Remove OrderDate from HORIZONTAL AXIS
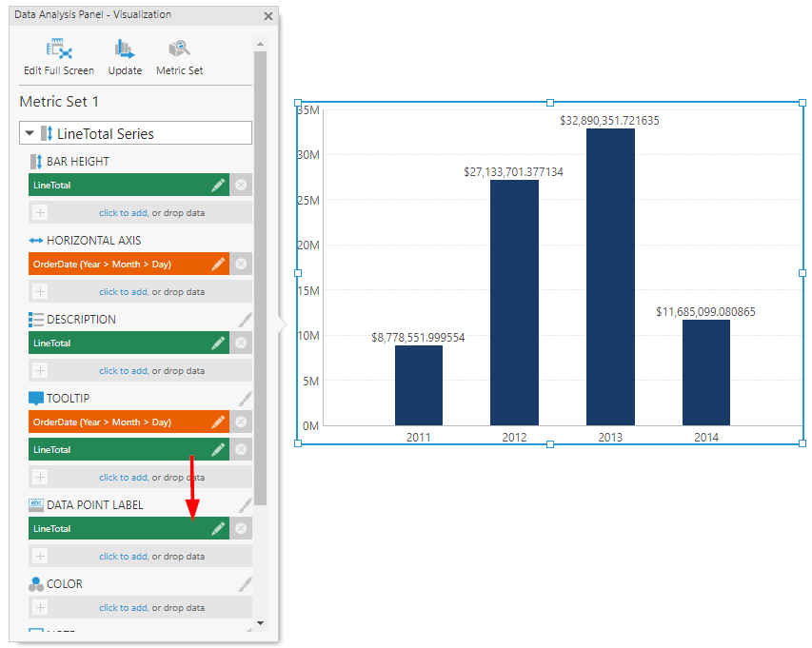 pos(241,264)
